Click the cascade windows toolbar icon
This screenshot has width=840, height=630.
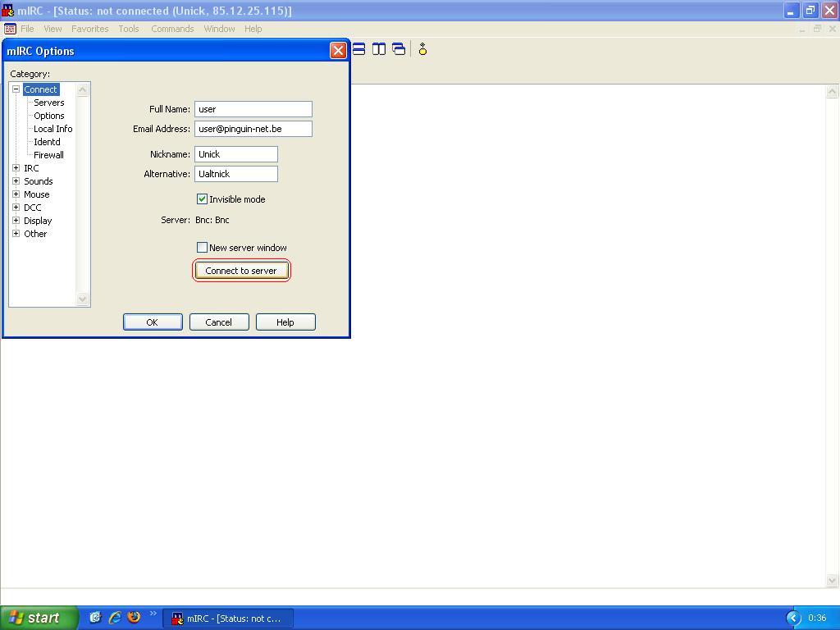pyautogui.click(x=399, y=49)
